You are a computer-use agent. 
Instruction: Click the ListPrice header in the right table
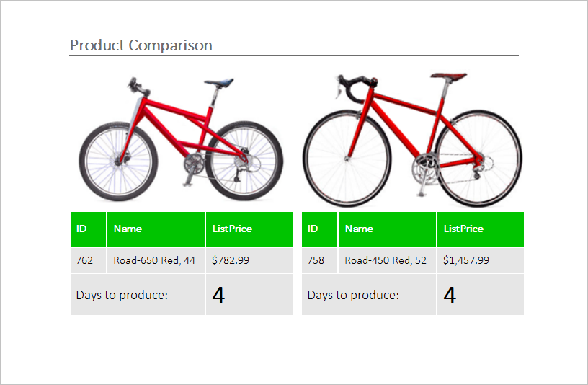click(x=481, y=229)
